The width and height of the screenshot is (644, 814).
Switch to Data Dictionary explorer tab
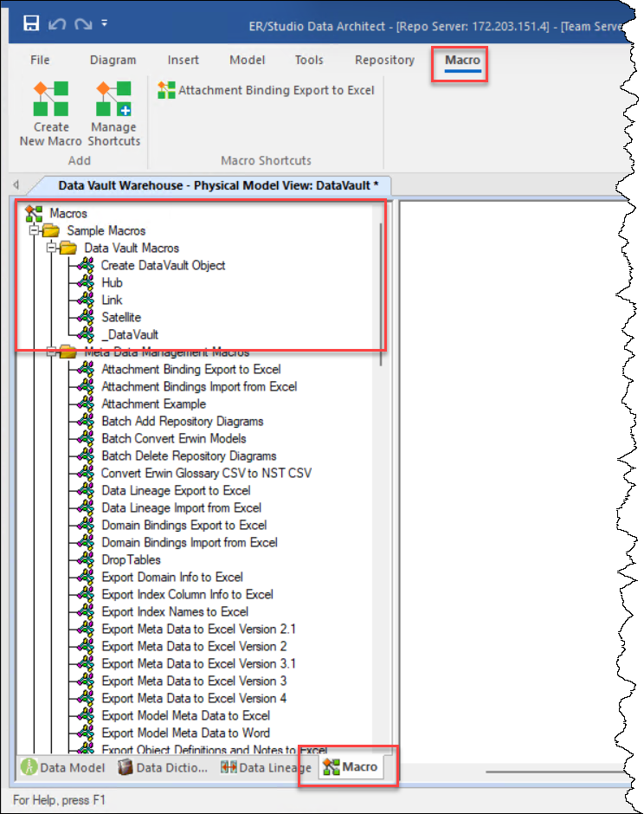click(x=163, y=767)
